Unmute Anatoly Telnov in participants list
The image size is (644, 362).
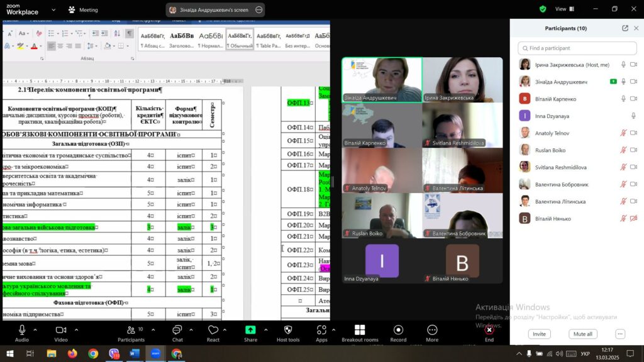623,133
